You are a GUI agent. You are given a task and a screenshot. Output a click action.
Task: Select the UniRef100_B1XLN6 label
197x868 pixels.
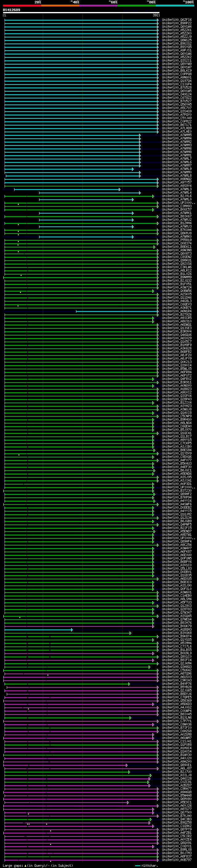pos(177,717)
